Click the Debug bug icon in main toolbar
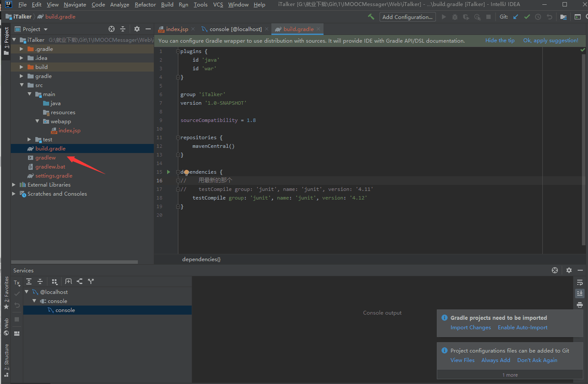 pyautogui.click(x=455, y=17)
